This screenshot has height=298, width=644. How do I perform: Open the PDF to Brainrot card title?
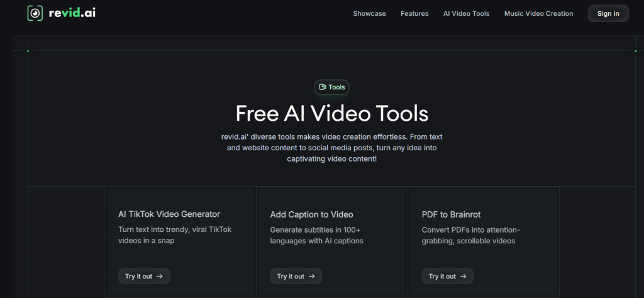pos(451,214)
